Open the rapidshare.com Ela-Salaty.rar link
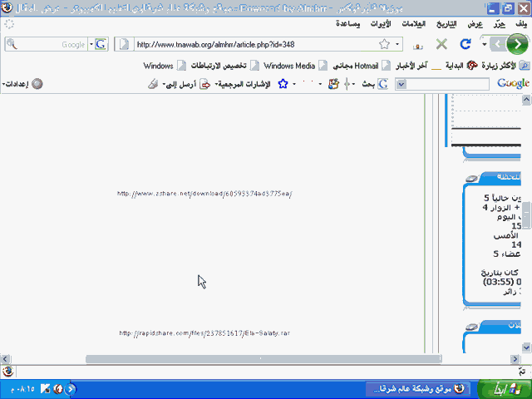 [x=204, y=333]
